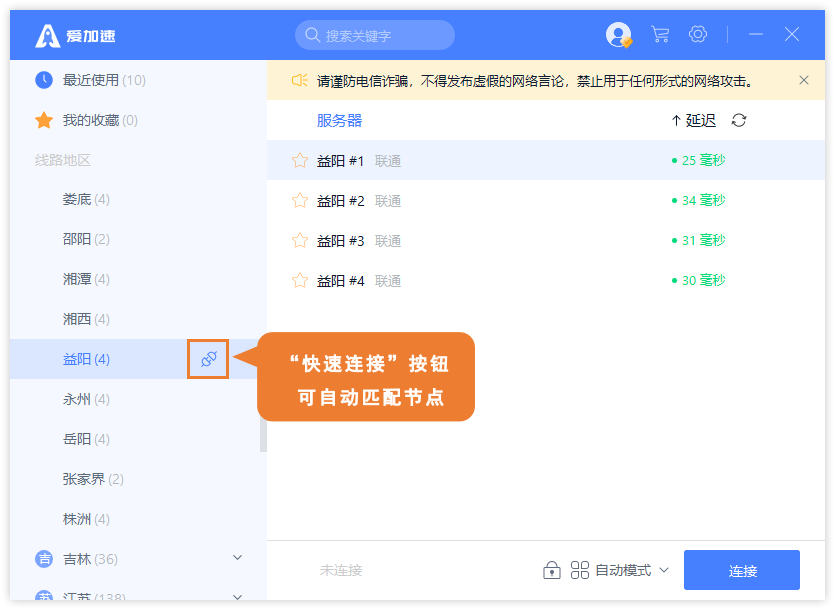This screenshot has height=610, width=835.
Task: Click the user avatar icon
Action: (618, 35)
